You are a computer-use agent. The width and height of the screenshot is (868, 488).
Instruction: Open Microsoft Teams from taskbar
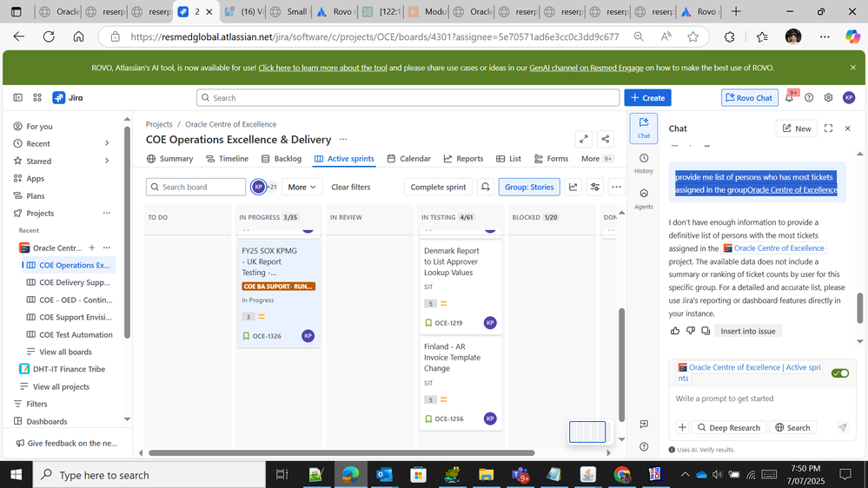520,474
